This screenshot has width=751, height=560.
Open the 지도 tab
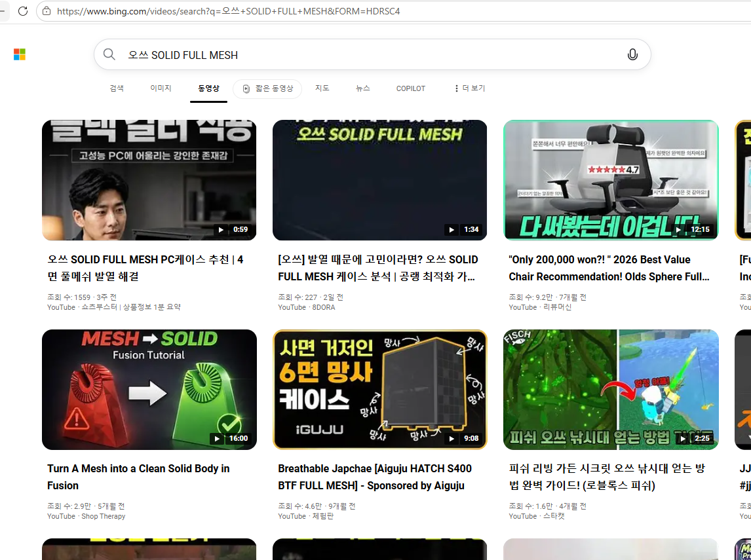(x=322, y=88)
